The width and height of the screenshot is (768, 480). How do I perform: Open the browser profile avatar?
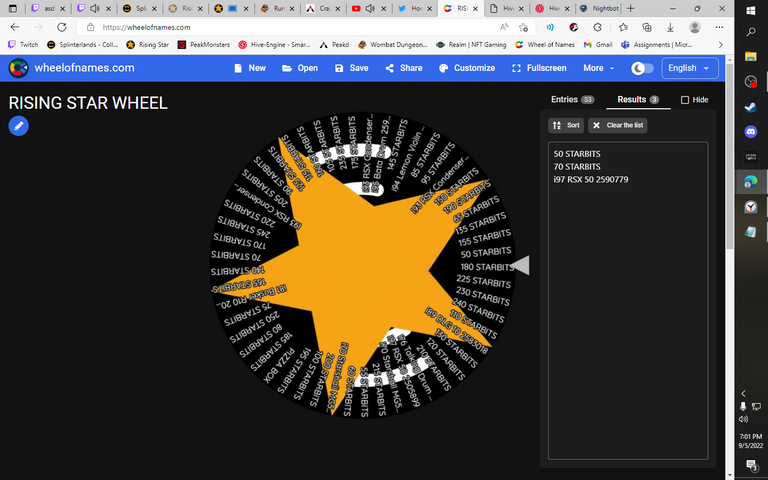click(695, 27)
